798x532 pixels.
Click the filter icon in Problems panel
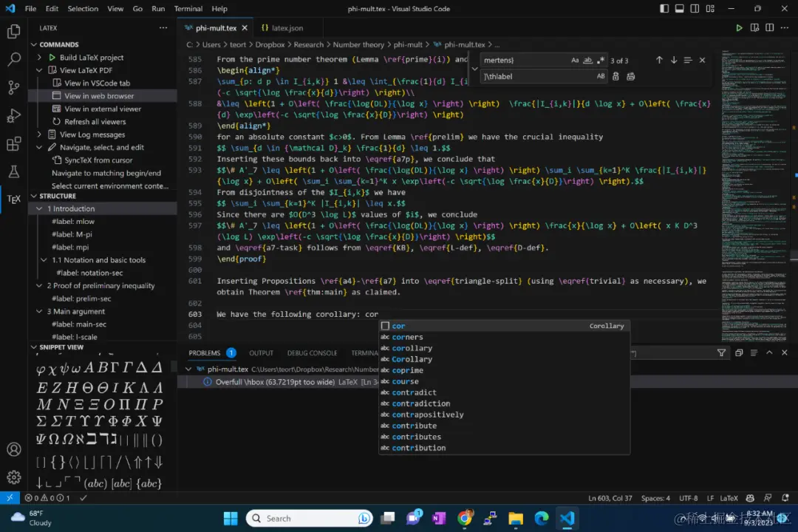721,352
